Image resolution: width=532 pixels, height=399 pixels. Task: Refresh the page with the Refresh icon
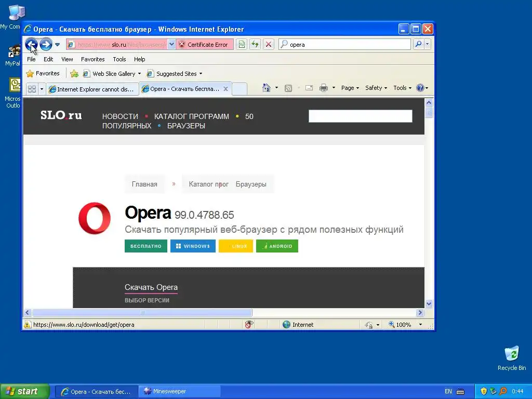tap(255, 45)
